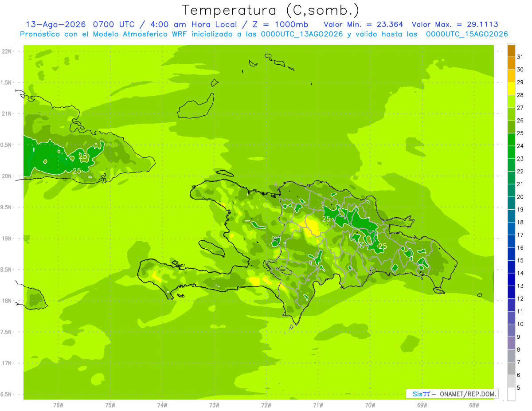
Task: Click the "17N" latitude axis label
Action: (x=7, y=363)
